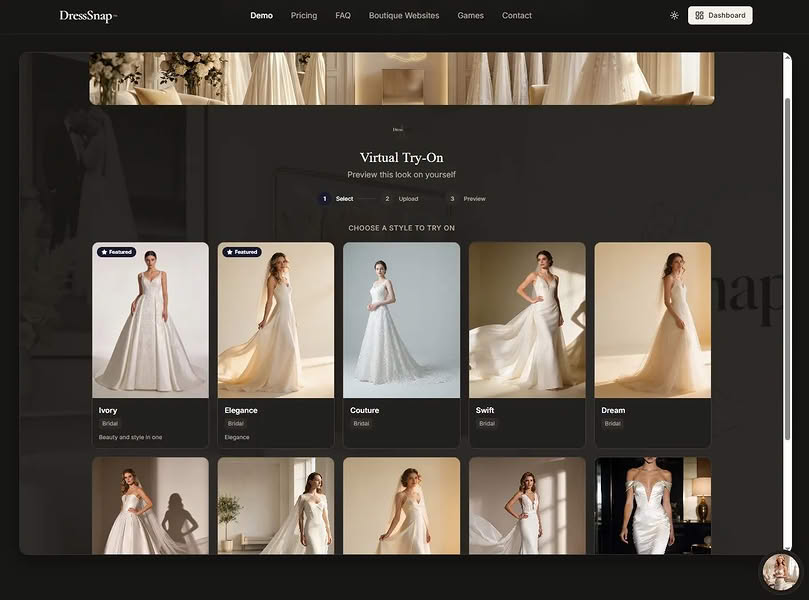The width and height of the screenshot is (809, 600).
Task: Select the off-shoulder satin dress in dark room
Action: 653,506
